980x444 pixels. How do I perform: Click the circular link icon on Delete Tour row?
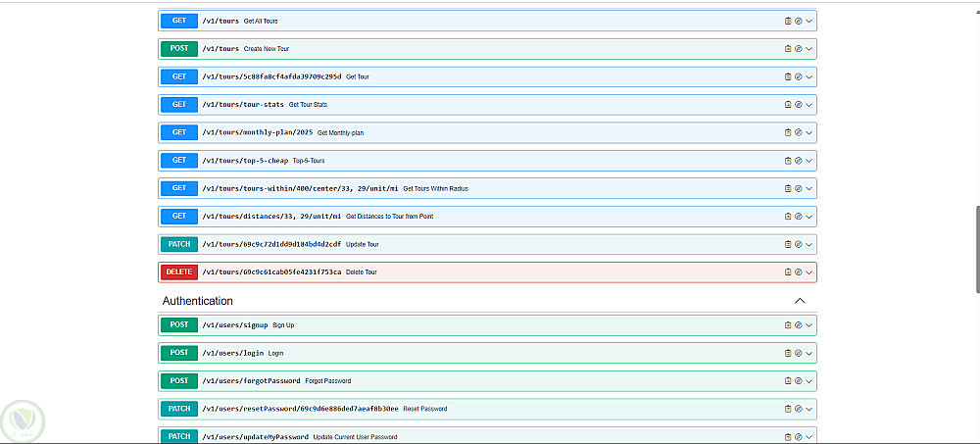point(798,272)
